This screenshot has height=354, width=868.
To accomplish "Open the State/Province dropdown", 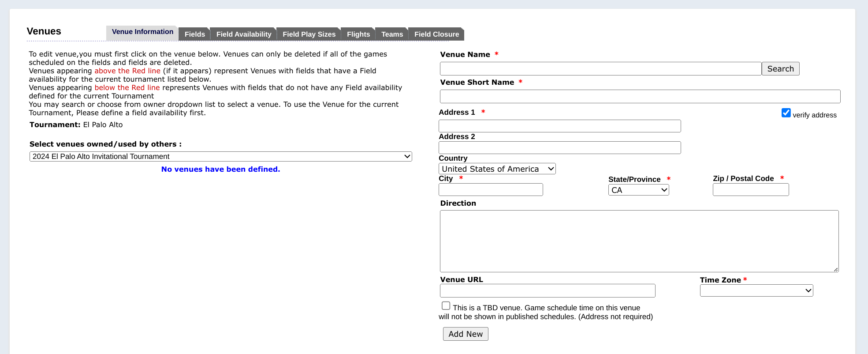I will click(638, 190).
